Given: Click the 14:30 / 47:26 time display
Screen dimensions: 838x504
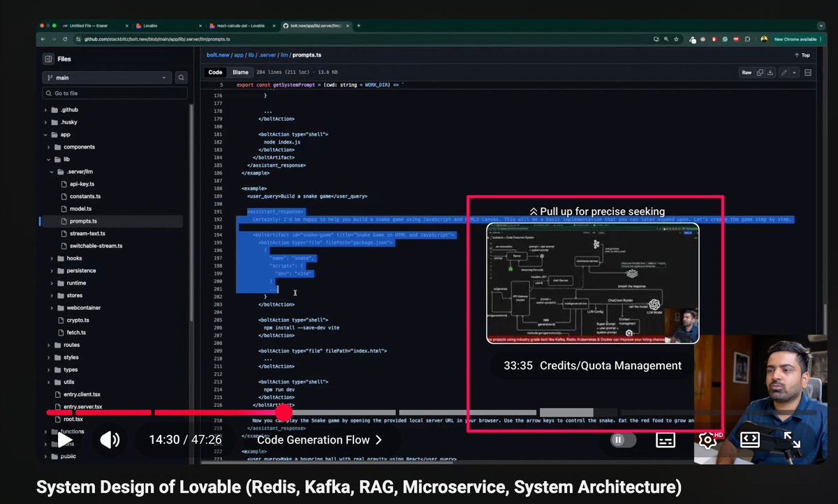Looking at the screenshot, I should point(185,440).
